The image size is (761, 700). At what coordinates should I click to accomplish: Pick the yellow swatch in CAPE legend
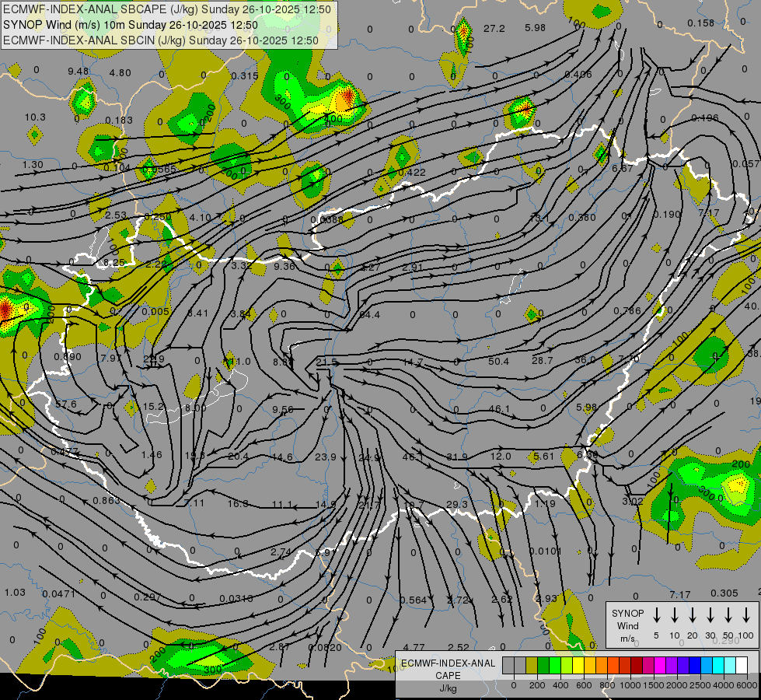(578, 666)
